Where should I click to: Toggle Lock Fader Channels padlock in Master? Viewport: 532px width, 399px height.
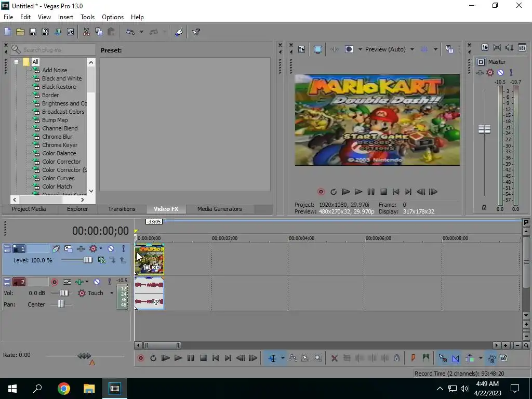(484, 207)
